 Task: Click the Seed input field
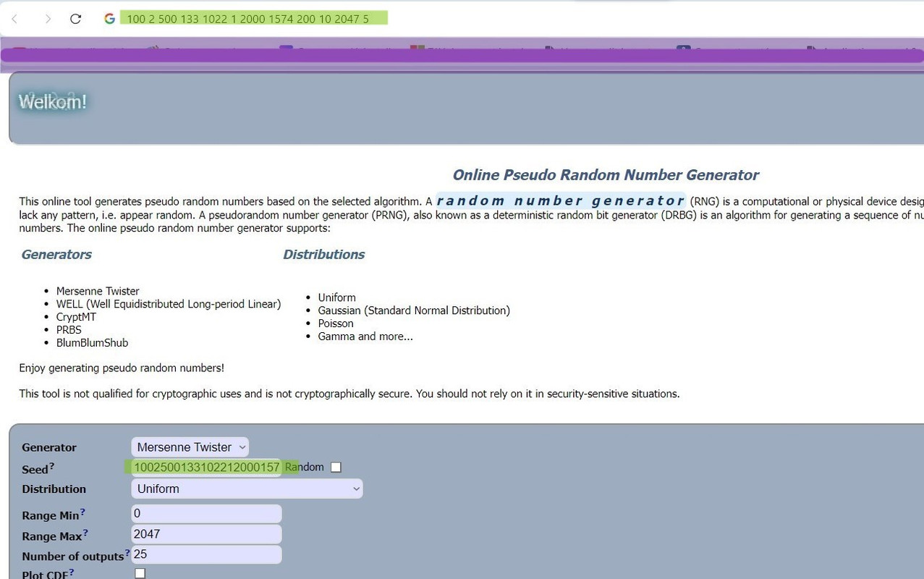click(206, 468)
